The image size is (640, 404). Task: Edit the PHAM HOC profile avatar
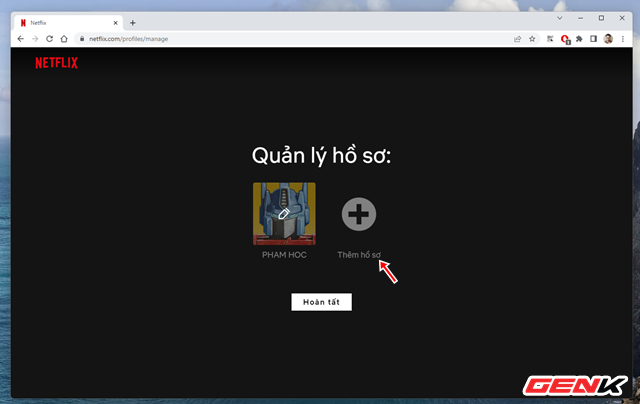[x=284, y=213]
